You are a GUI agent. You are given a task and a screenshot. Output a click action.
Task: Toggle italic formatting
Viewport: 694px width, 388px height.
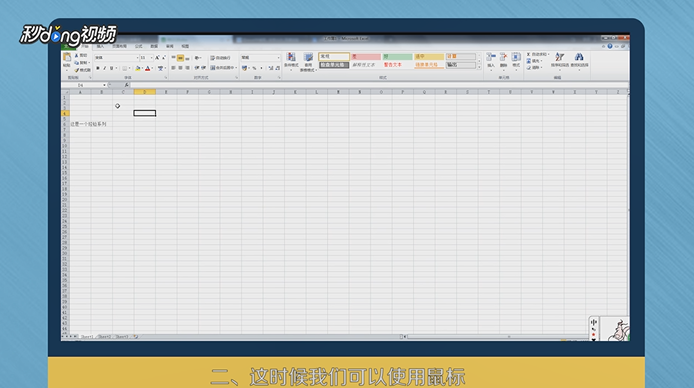104,68
